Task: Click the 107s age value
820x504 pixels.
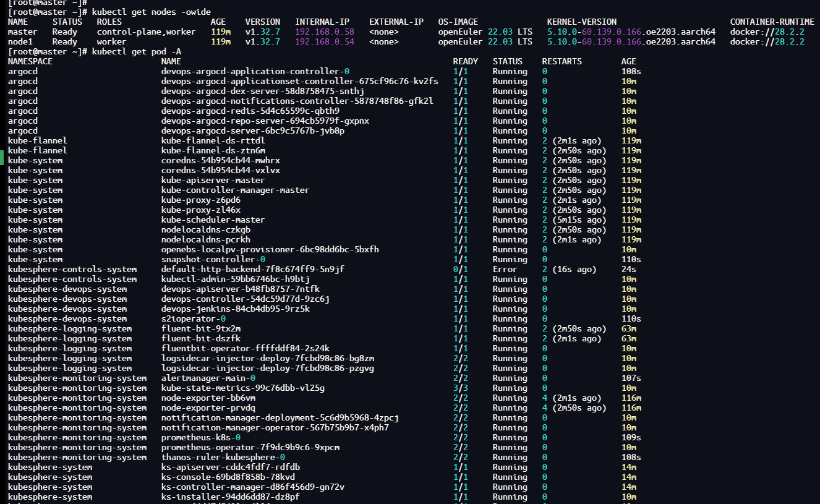Action: point(631,378)
